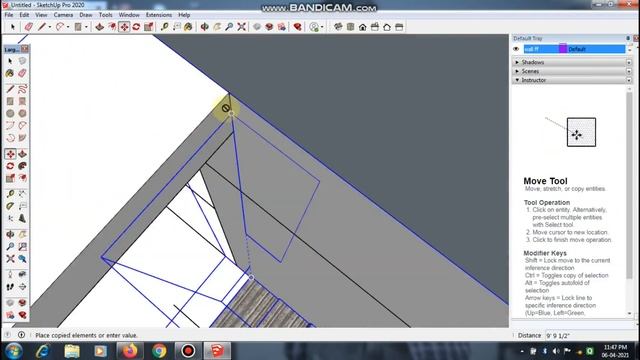Open the View menu

pos(41,15)
